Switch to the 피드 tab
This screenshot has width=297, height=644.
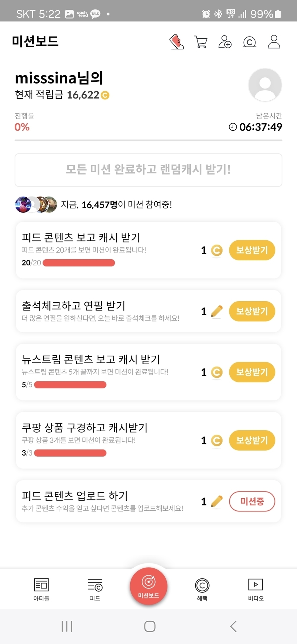[x=95, y=589]
